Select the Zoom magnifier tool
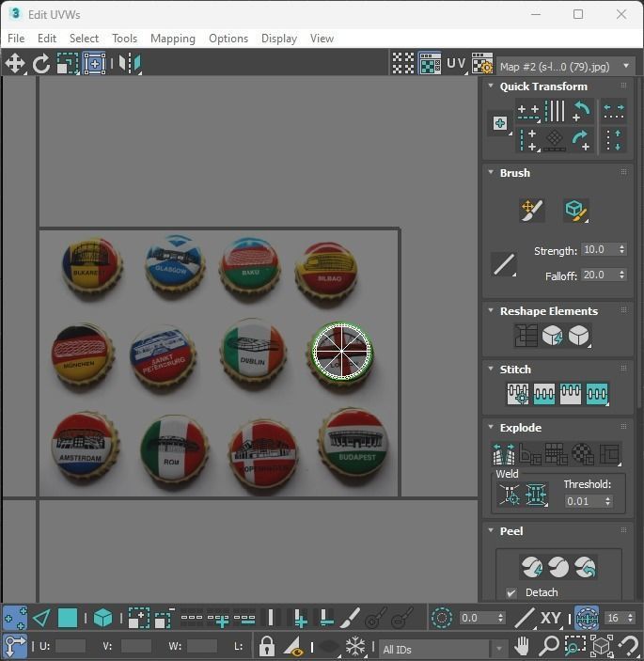 pyautogui.click(x=549, y=645)
